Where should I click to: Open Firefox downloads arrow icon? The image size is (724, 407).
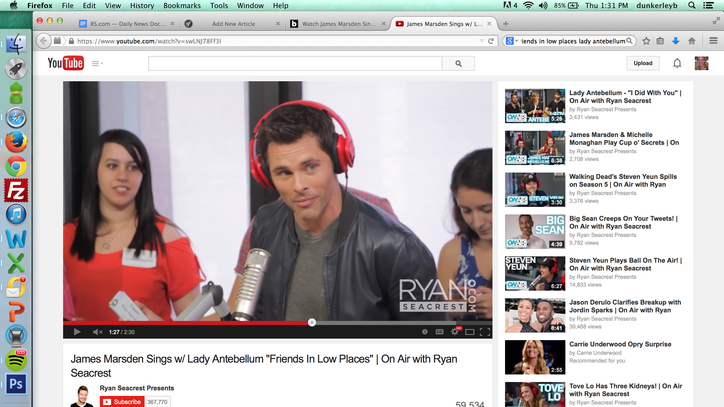(676, 41)
